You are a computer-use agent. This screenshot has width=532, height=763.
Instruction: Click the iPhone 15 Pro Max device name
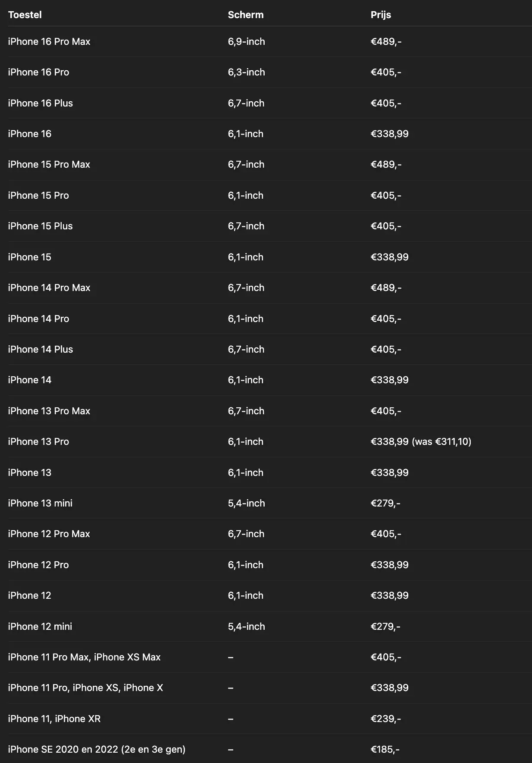(x=49, y=164)
